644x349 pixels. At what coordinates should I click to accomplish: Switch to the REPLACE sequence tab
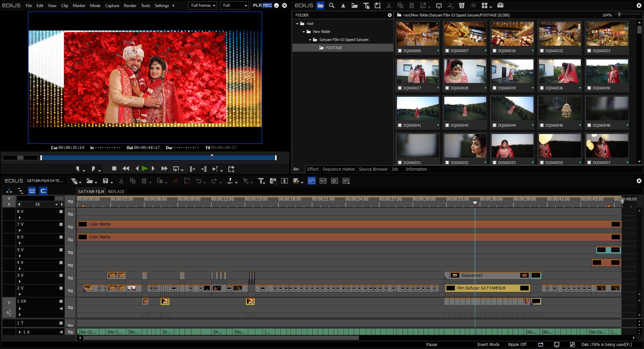click(x=116, y=191)
